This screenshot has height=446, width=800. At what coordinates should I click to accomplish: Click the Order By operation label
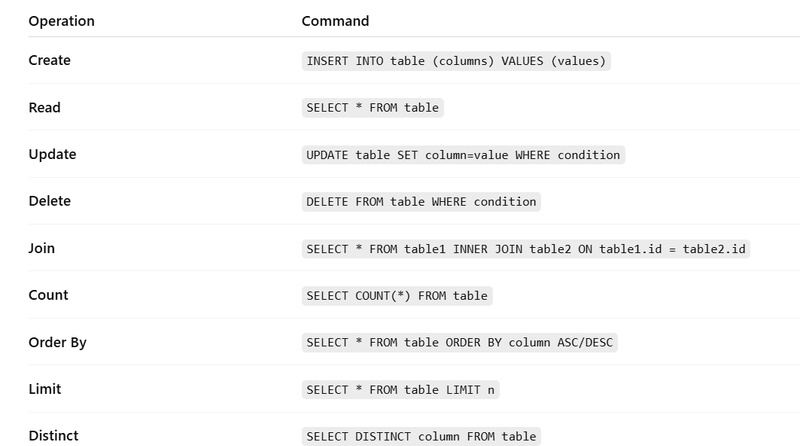57,342
